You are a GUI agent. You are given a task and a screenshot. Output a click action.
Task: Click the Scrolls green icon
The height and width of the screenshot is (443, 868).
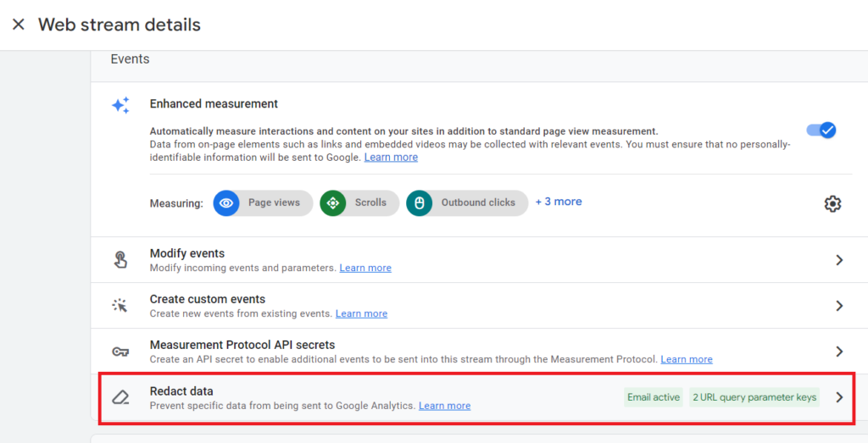coord(332,203)
